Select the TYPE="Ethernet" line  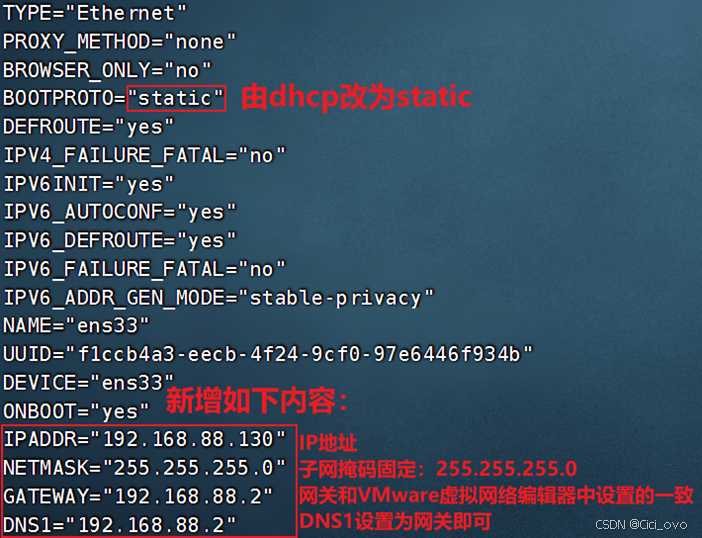(94, 13)
